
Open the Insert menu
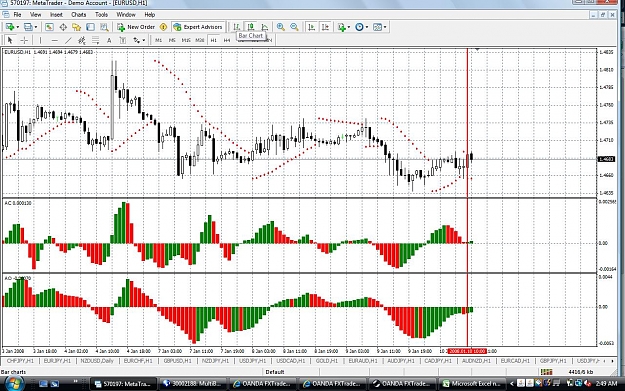coord(56,15)
